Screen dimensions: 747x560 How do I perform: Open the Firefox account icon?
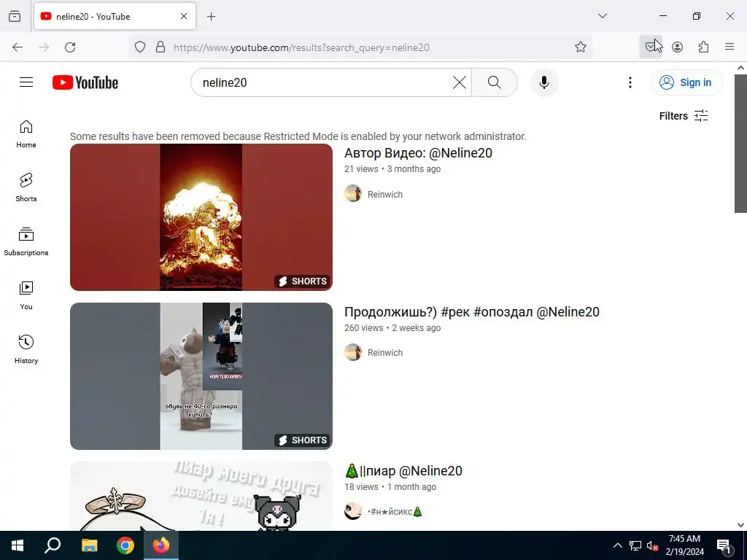677,47
